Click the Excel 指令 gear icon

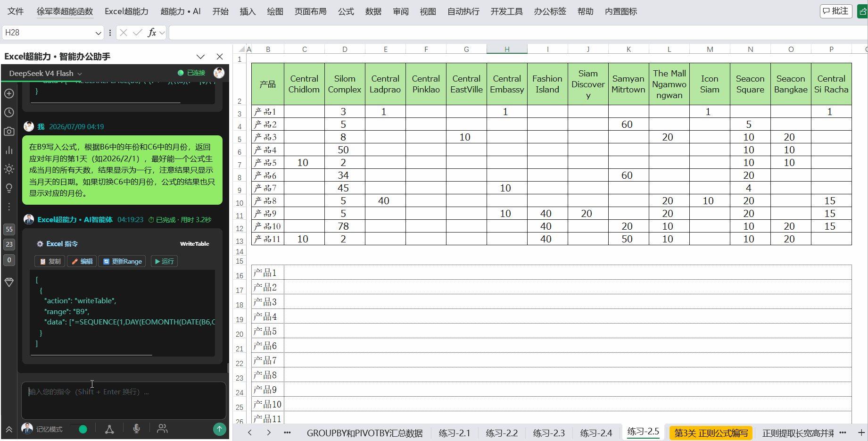(x=40, y=244)
